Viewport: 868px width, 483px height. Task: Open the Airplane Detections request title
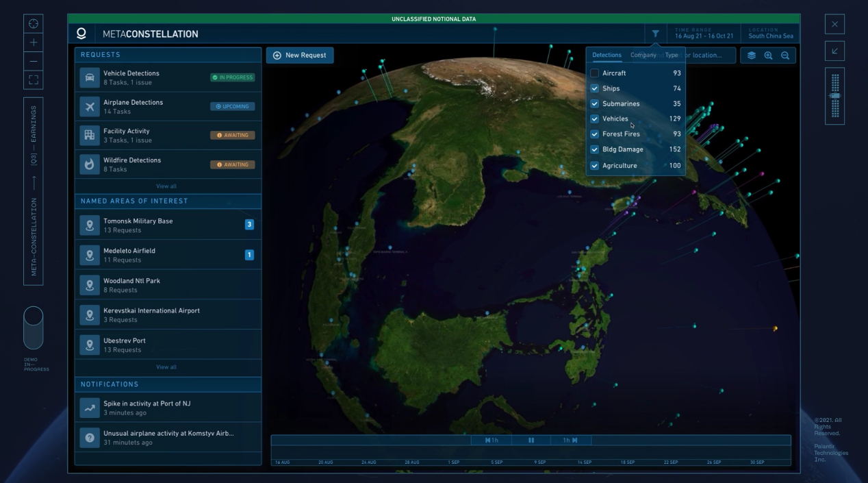coord(133,103)
